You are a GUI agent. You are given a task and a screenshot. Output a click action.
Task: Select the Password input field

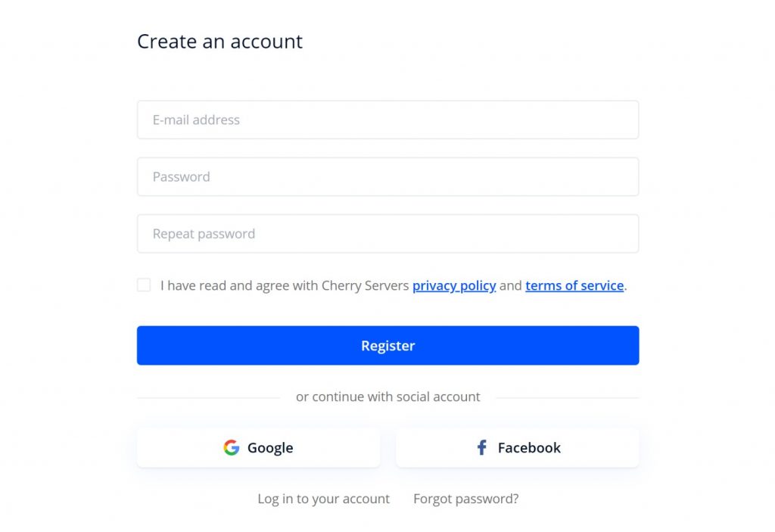tap(388, 176)
